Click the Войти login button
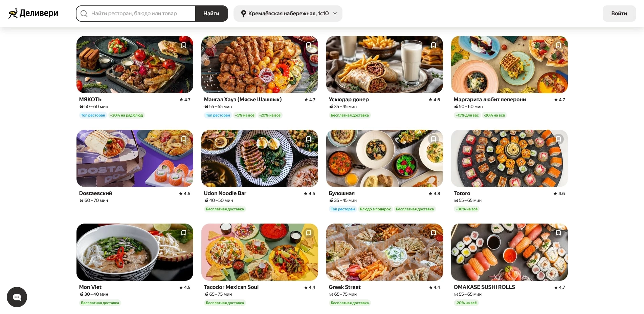The height and width of the screenshot is (314, 644). pos(619,14)
